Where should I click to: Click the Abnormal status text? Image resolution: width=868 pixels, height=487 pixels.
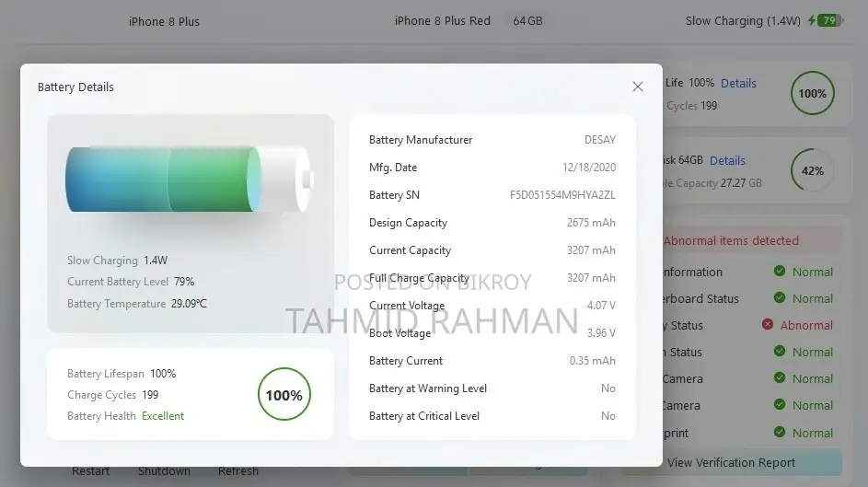click(x=806, y=325)
